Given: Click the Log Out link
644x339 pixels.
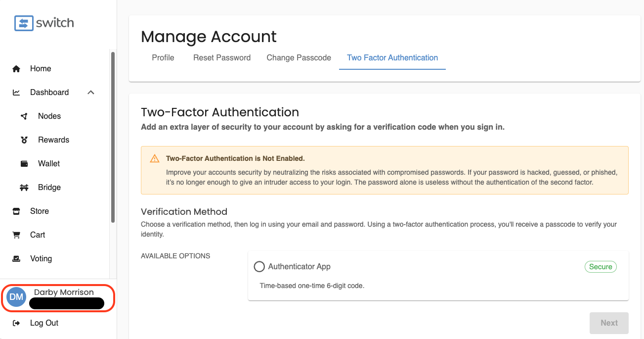Looking at the screenshot, I should 44,323.
